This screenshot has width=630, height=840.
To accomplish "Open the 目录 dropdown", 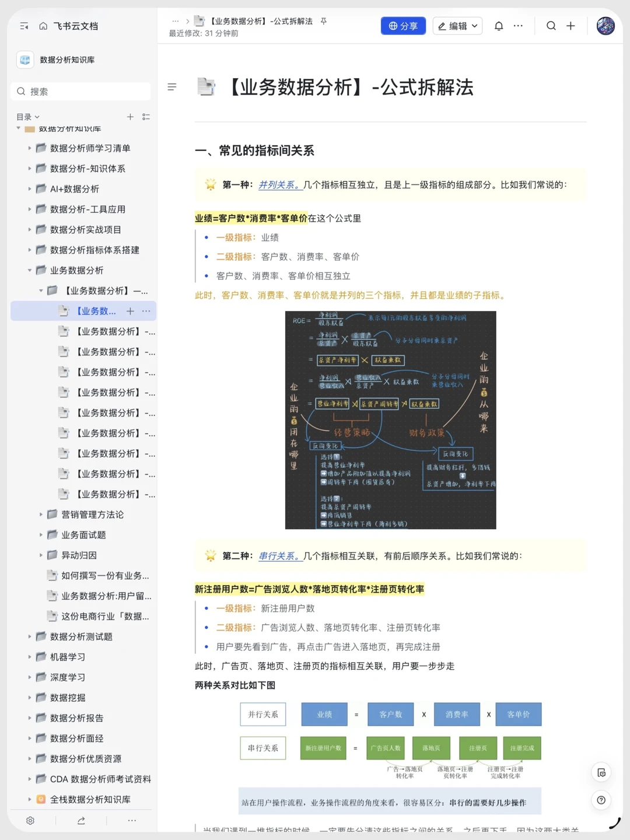I will point(28,117).
